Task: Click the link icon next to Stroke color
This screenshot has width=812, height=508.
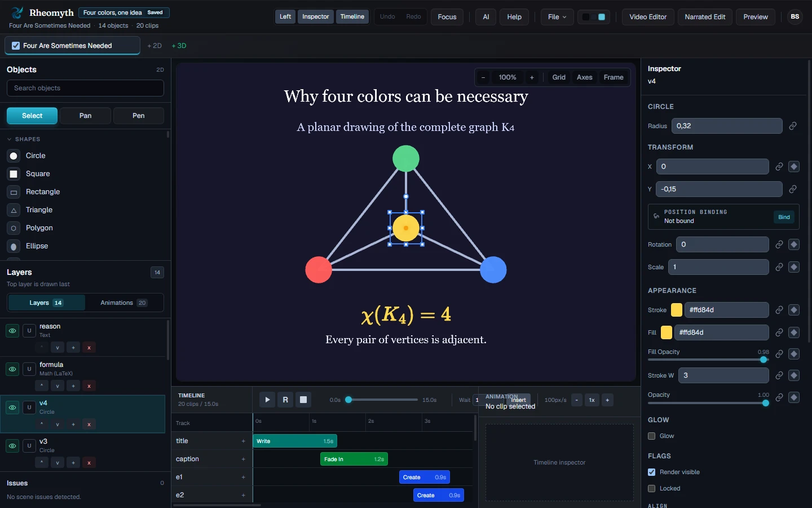Action: [x=779, y=310]
